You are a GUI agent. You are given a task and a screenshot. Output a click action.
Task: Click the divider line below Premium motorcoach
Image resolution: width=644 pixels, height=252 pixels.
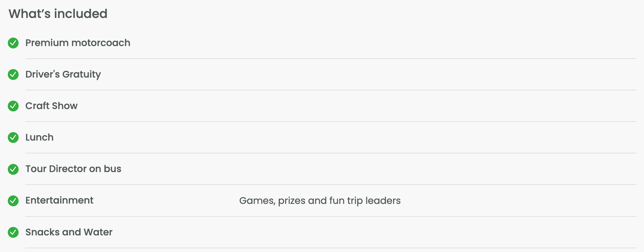point(331,59)
